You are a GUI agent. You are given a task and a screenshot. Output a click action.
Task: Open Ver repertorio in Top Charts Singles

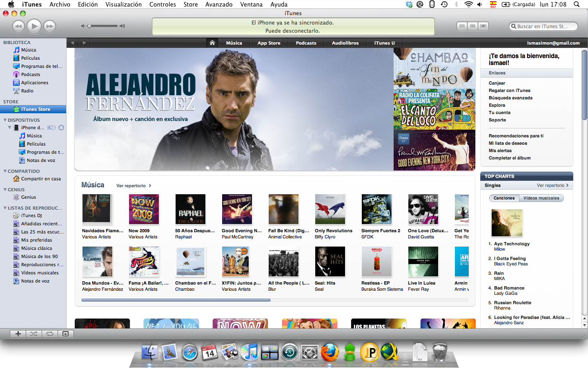(552, 185)
